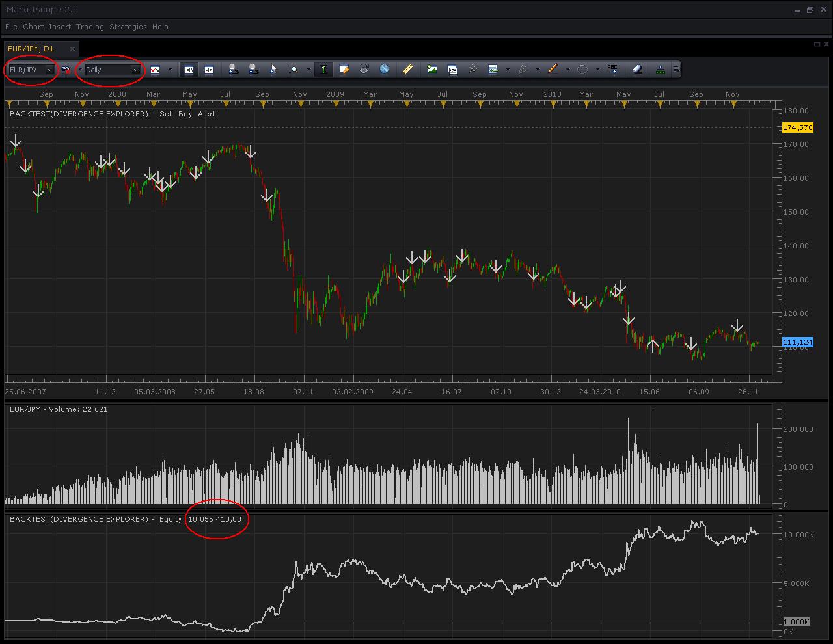
Task: Expand the line tool dropdown arrow
Action: pyautogui.click(x=567, y=70)
